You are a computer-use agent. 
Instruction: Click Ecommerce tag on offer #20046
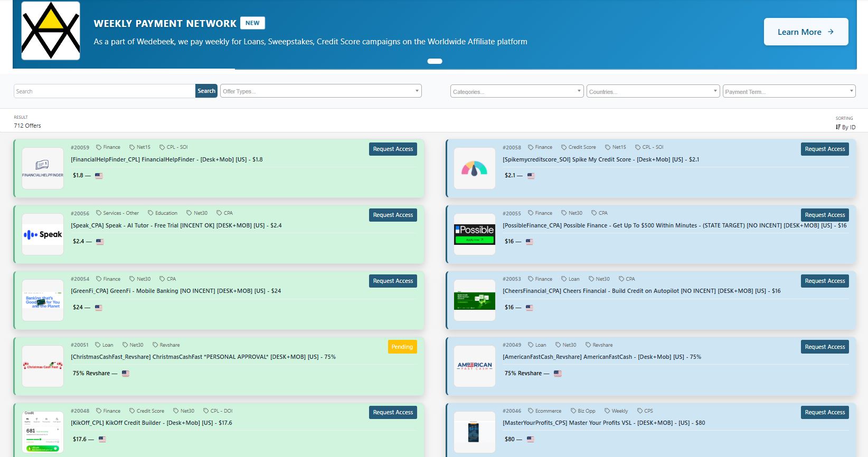(545, 411)
